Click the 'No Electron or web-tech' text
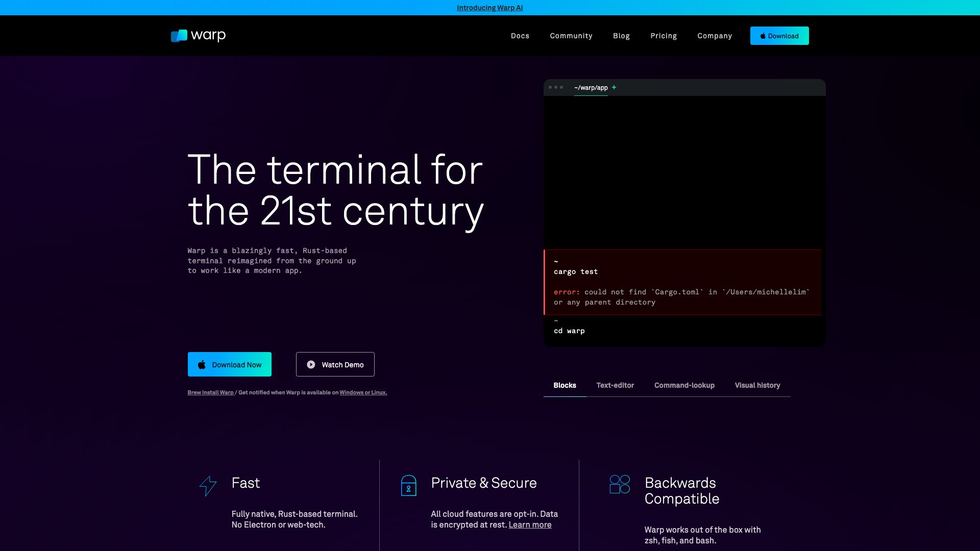Screen dimensions: 980x551 278,524
